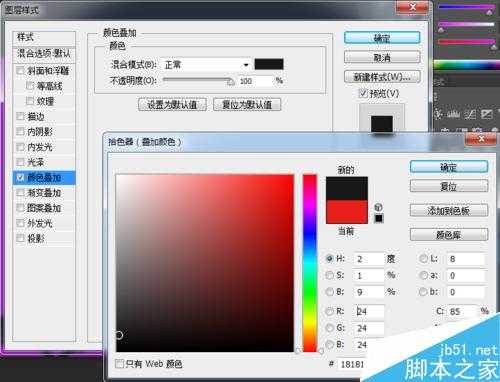Enable 描边 (Stroke) checkbox
Viewport: 500px width, 382px height.
(x=20, y=116)
